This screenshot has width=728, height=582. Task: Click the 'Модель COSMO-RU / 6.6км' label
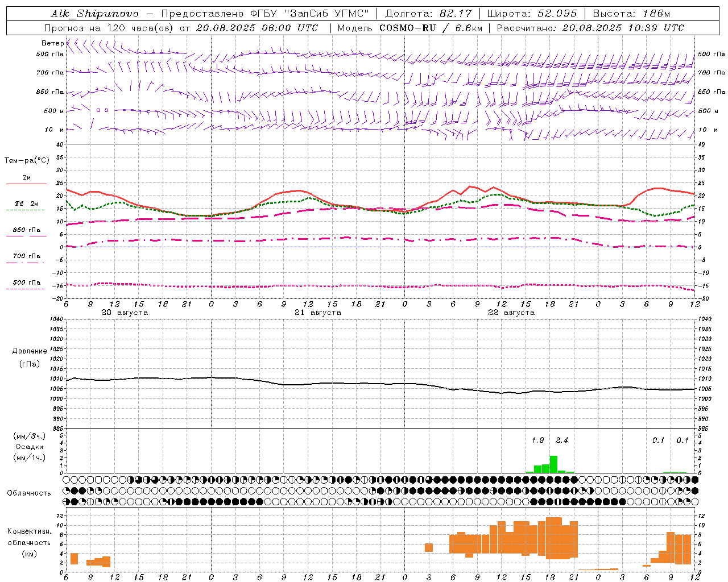409,28
